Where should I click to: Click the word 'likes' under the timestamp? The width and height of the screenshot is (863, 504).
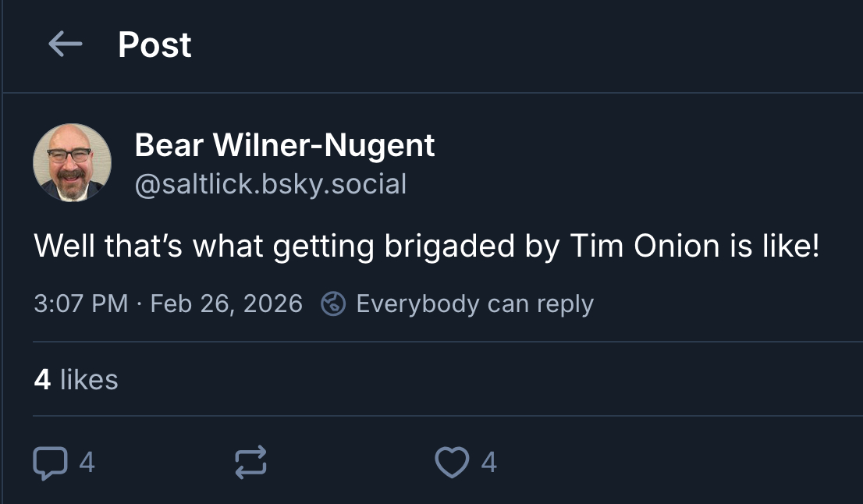89,379
